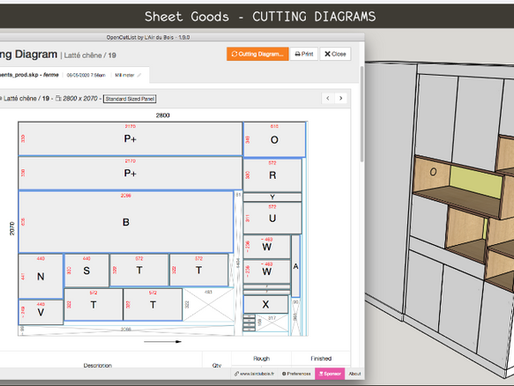This screenshot has height=386, width=514.
Task: Select part O in cutting diagram
Action: tap(274, 140)
